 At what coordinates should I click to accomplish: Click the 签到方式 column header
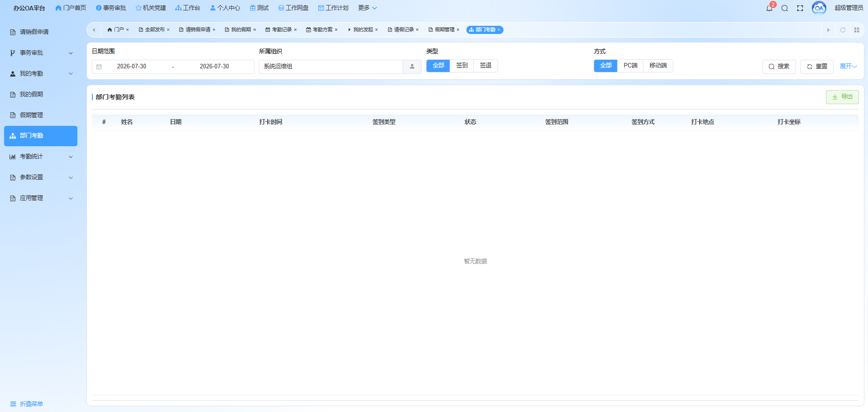(x=643, y=122)
